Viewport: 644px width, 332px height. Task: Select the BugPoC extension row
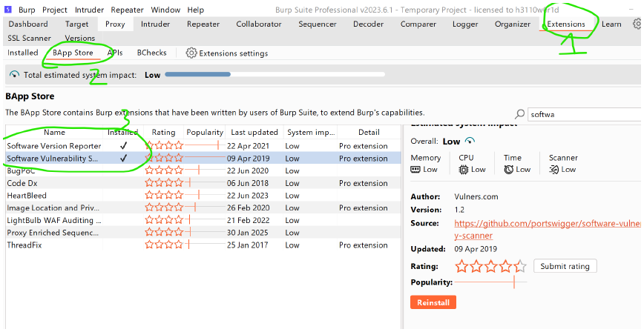(203, 170)
